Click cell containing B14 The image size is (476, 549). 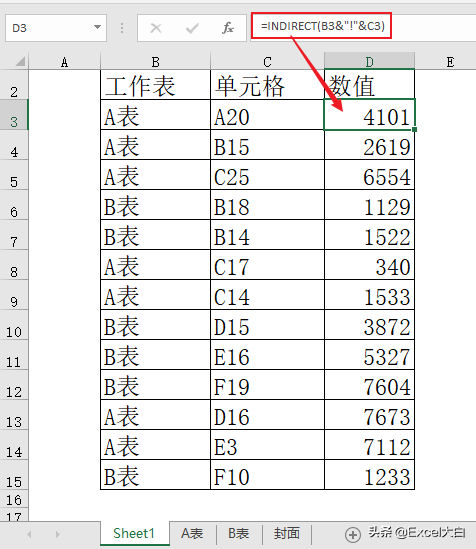pos(267,235)
